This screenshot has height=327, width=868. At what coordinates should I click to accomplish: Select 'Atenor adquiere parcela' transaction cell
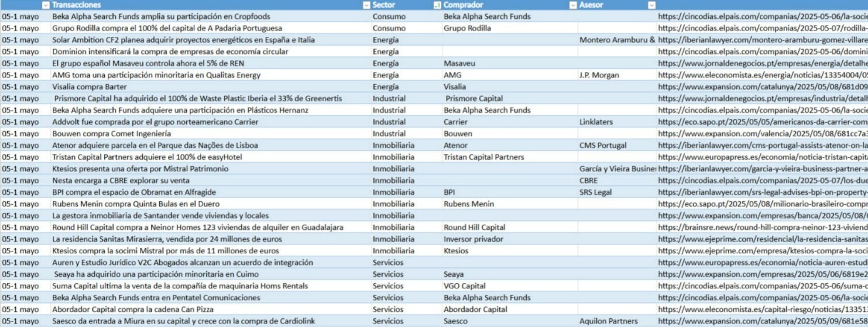tap(211, 145)
